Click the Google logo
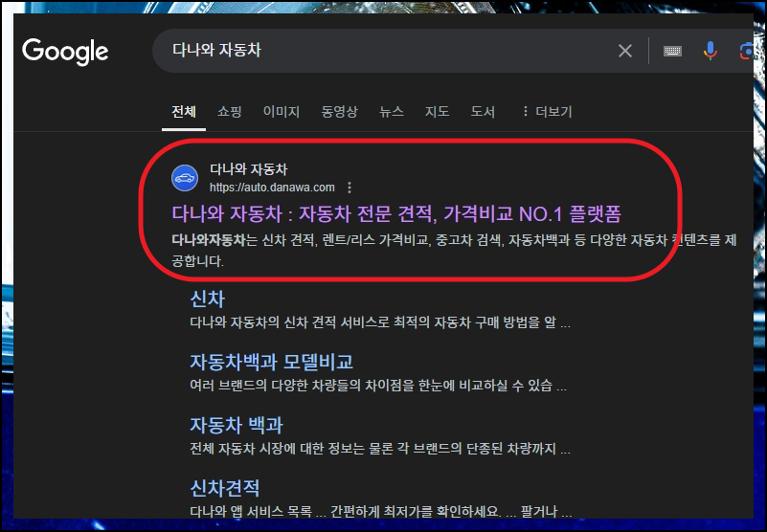This screenshot has width=767, height=532. [65, 51]
